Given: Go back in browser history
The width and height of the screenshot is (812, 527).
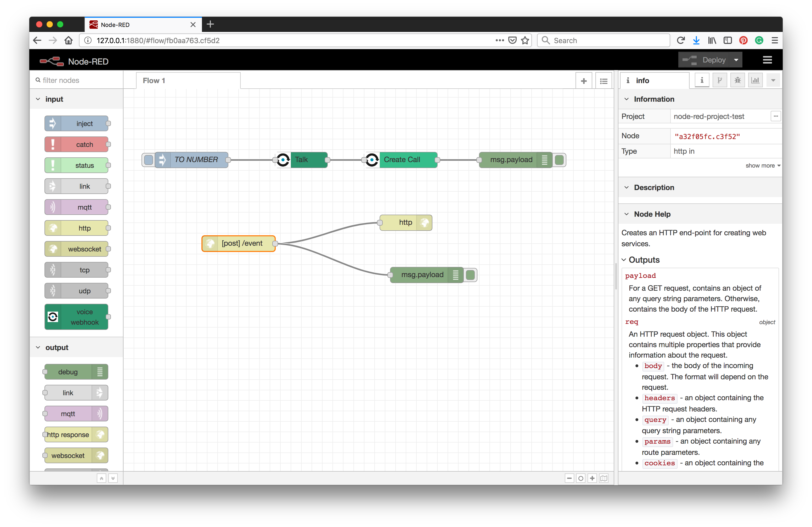Looking at the screenshot, I should (x=37, y=41).
